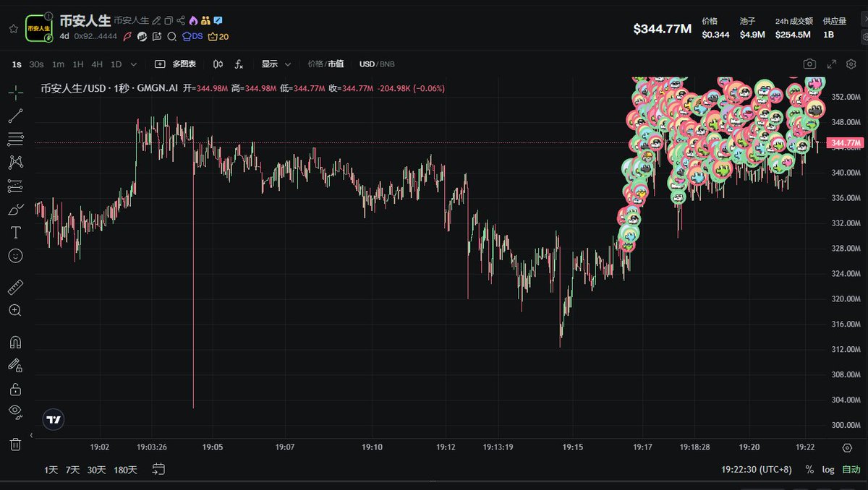Search the token with magnifier icon
Screen dimensions: 868x490
[171, 37]
